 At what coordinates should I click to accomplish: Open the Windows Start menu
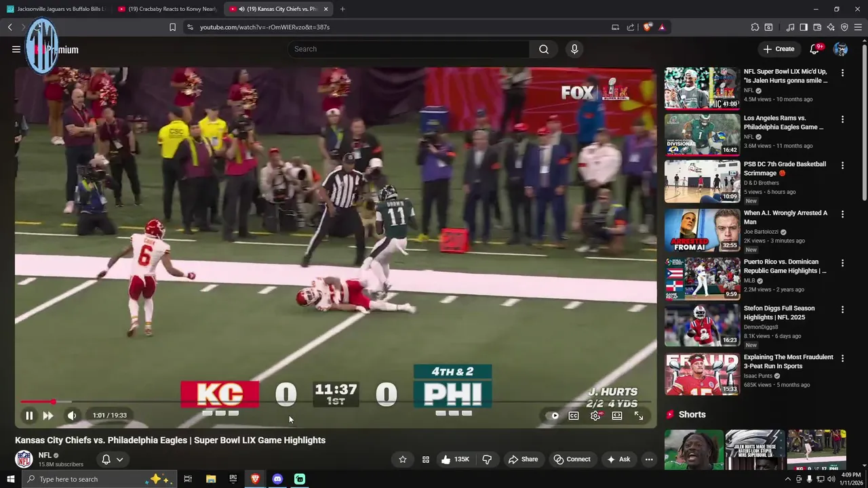pyautogui.click(x=10, y=479)
